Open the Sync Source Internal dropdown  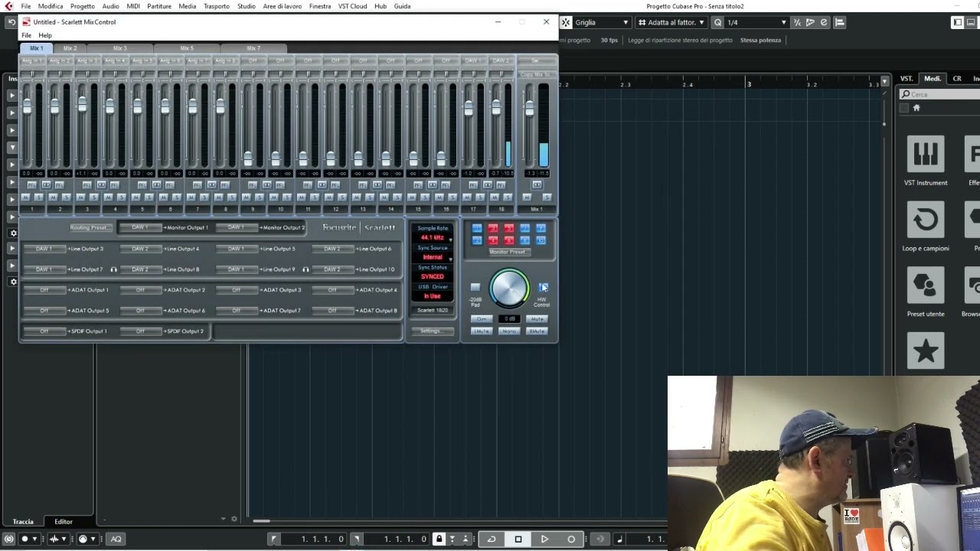tap(433, 257)
